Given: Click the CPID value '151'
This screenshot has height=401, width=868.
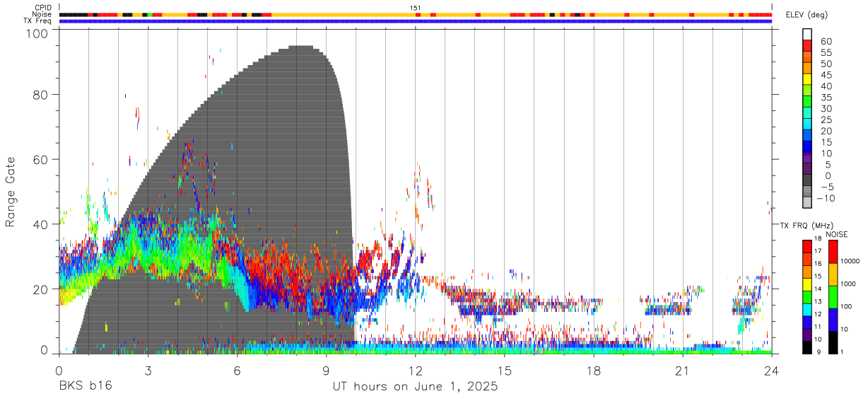Looking at the screenshot, I should 416,8.
